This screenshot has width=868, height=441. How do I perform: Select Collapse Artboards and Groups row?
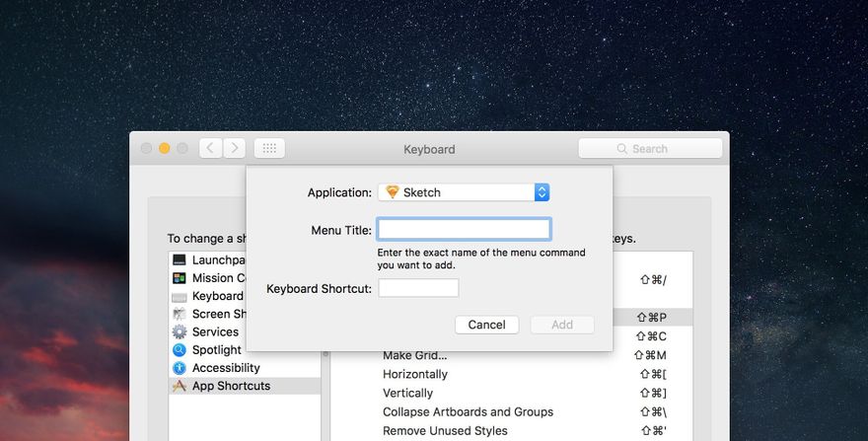point(512,411)
